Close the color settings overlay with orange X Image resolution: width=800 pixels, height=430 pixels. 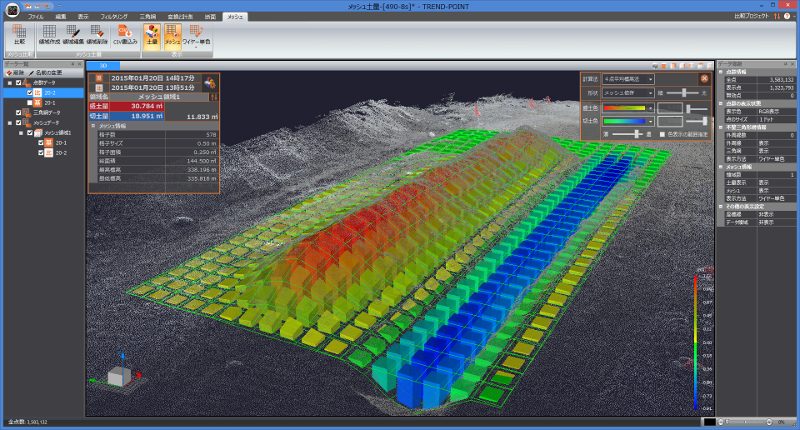tap(704, 79)
